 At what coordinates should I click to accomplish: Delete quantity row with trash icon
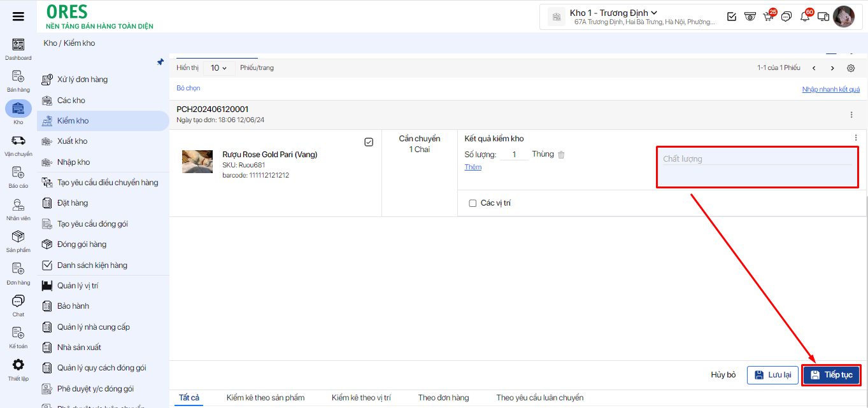click(561, 155)
